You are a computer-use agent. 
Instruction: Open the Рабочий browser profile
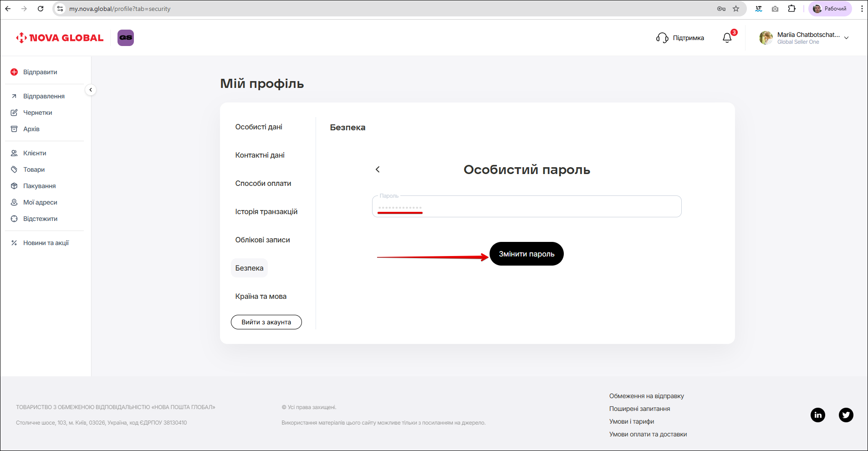tap(830, 9)
